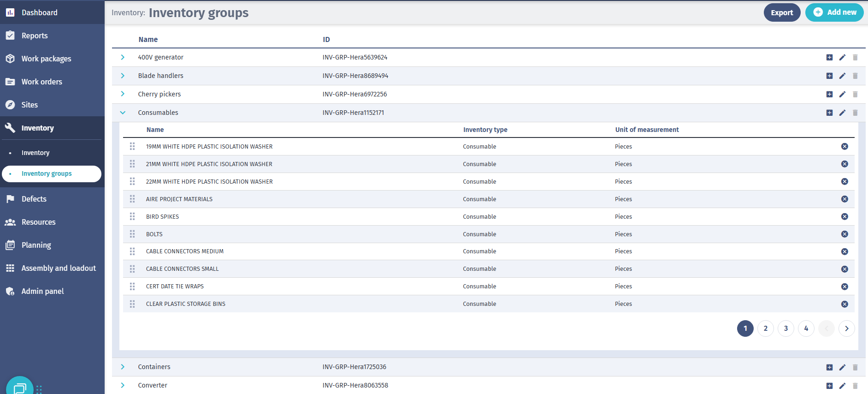The image size is (868, 394).
Task: Click the next page arrow in pagination
Action: [x=847, y=328]
